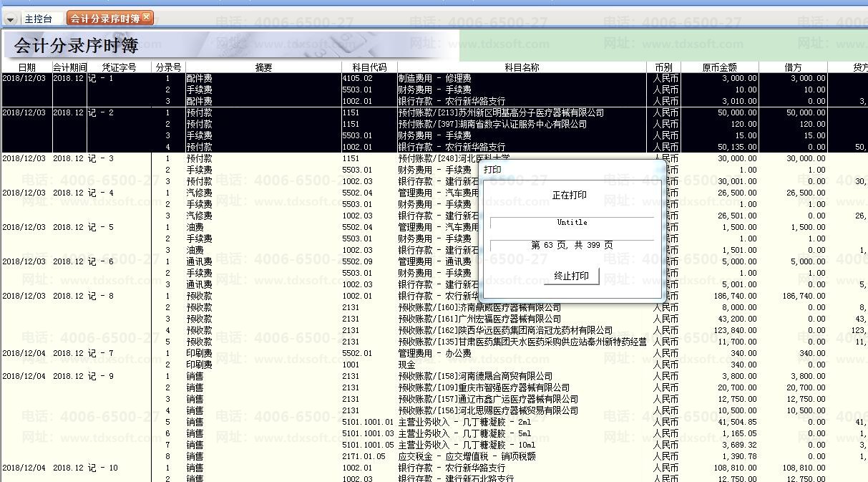Viewport: 868px width, 482px height.
Task: Sort by 会计期间 column header
Action: click(69, 67)
